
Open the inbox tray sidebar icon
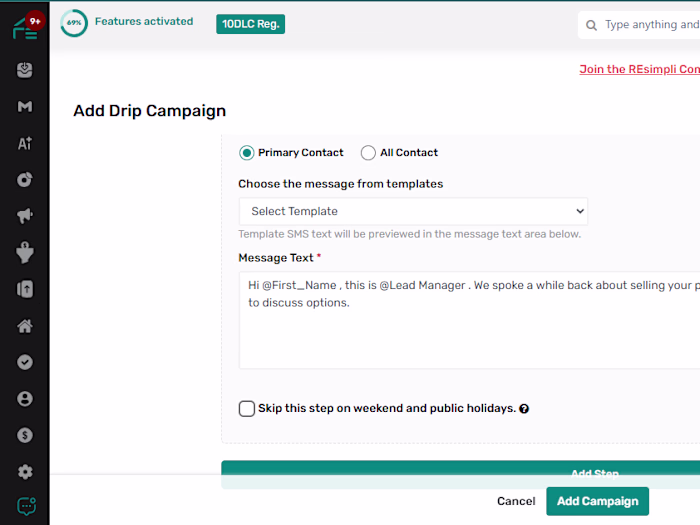click(x=25, y=70)
